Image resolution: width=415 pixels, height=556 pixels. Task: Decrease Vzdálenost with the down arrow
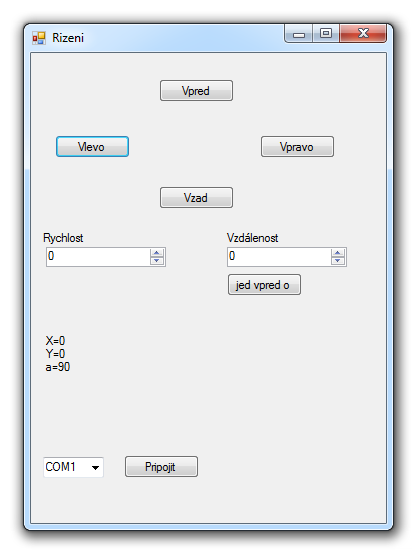(338, 261)
